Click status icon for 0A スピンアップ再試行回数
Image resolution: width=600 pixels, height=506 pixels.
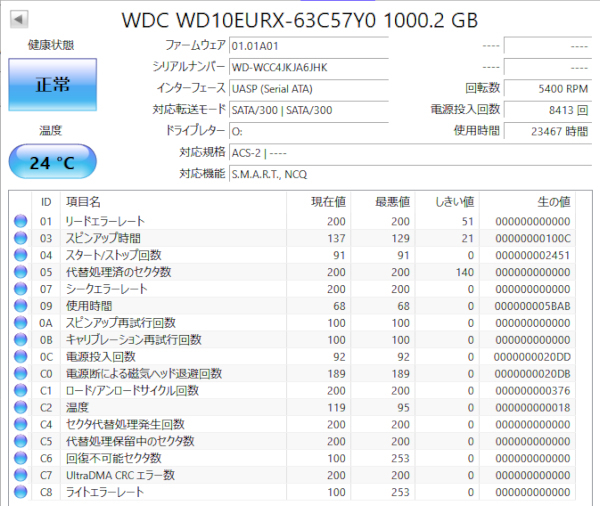(21, 322)
